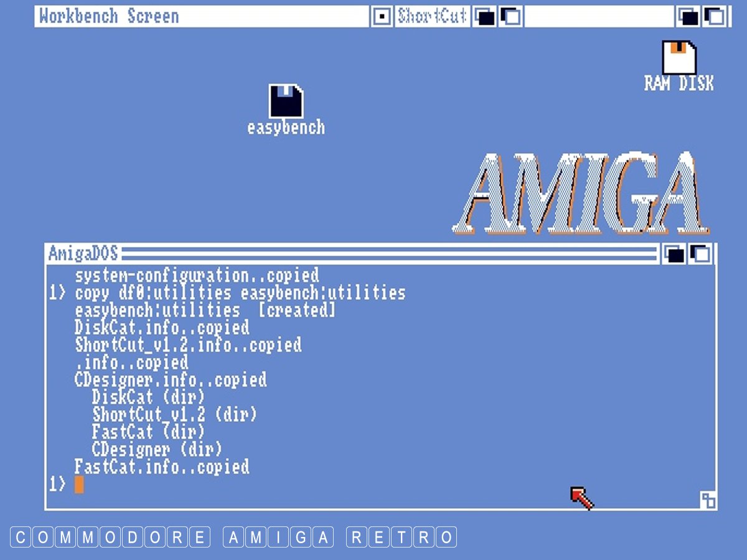Click the striped AmigaDOS drag bar
The width and height of the screenshot is (747, 560).
coord(386,254)
